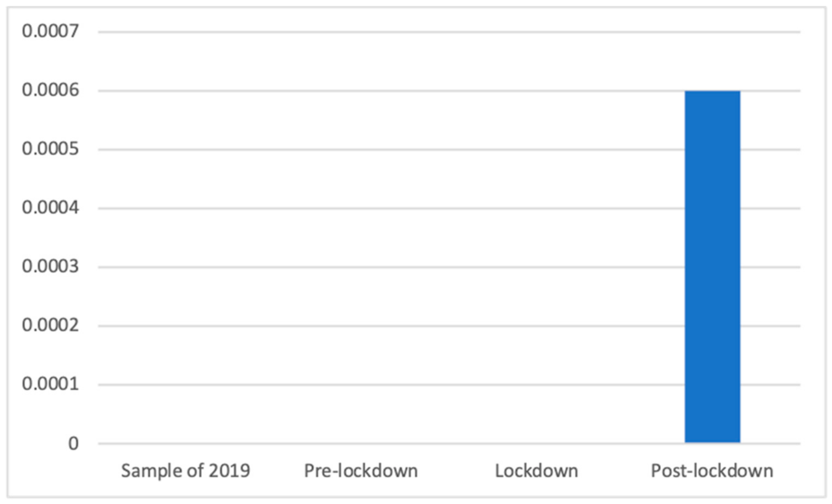Click the 0 y-axis value
The image size is (832, 504).
click(73, 444)
